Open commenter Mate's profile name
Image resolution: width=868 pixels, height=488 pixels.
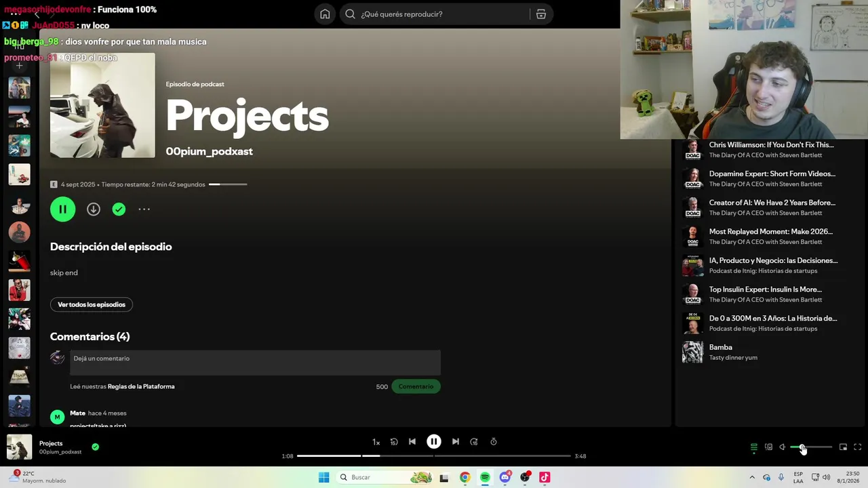click(x=78, y=413)
